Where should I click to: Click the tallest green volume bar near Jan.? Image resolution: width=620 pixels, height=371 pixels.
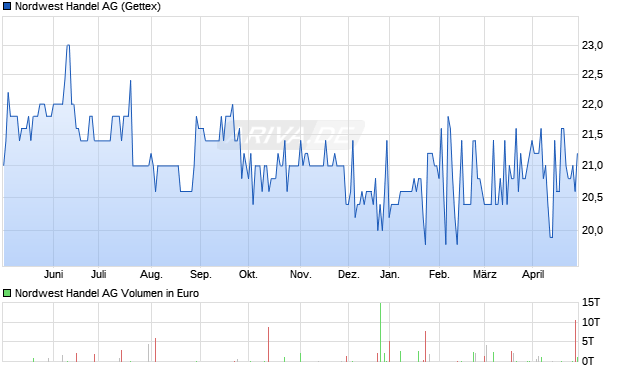pos(380,332)
